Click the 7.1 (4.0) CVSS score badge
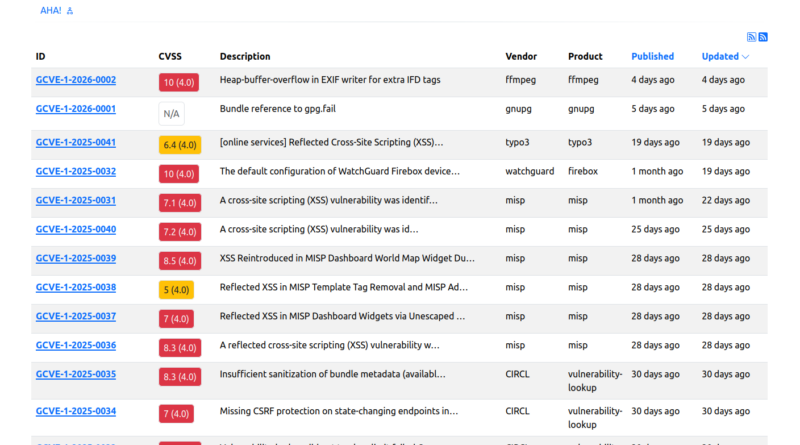This screenshot has height=445, width=800. click(180, 203)
